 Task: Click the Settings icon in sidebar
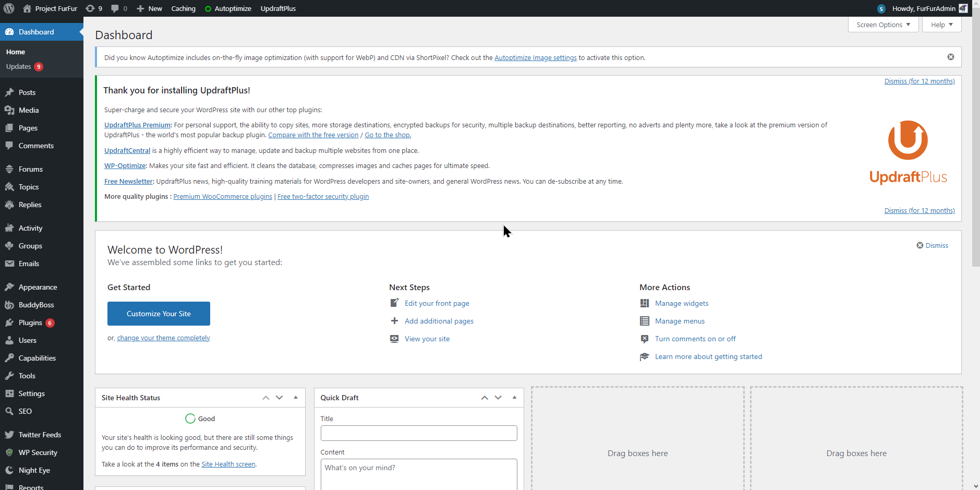[9, 393]
